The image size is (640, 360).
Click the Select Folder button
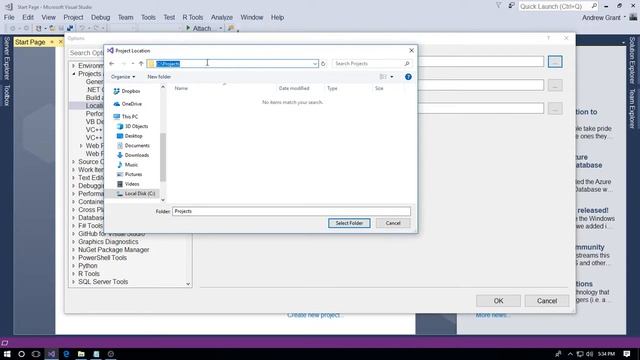pyautogui.click(x=349, y=223)
